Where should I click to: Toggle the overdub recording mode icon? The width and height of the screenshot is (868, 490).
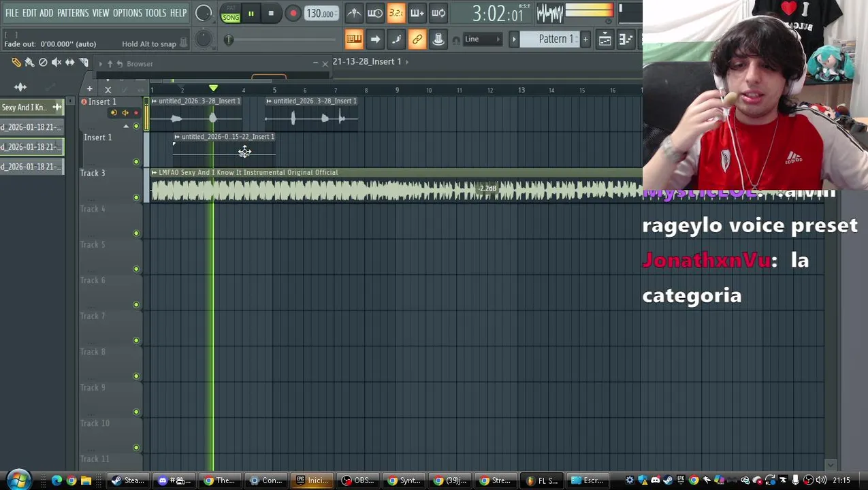pos(417,13)
